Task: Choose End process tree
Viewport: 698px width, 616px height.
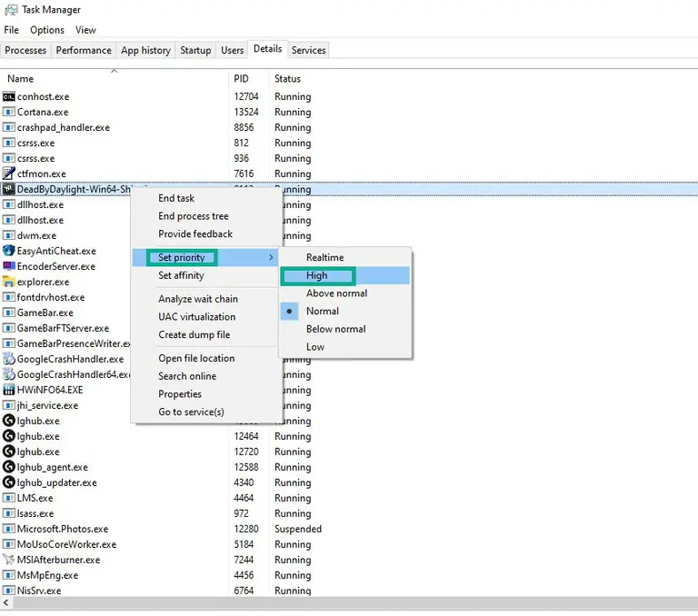Action: tap(206, 216)
